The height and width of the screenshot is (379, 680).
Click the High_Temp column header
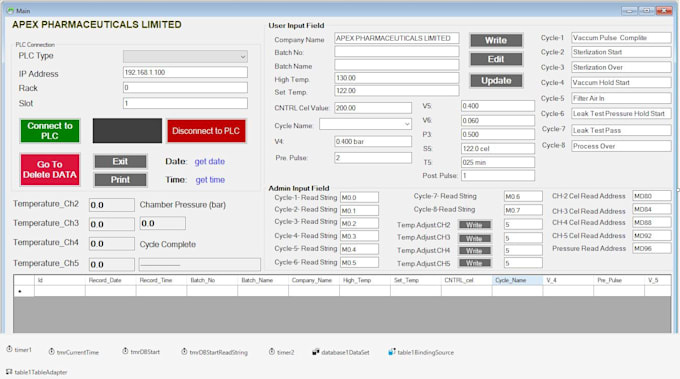click(x=365, y=280)
